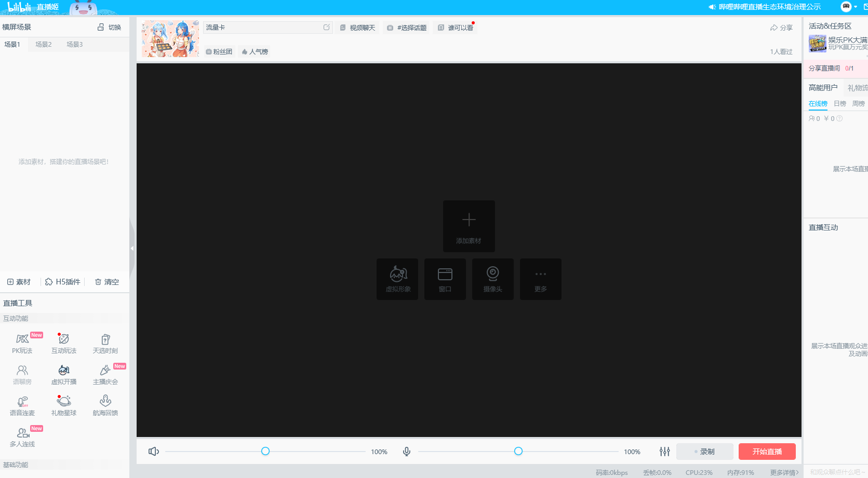Viewport: 868px width, 478px height.
Task: Open the 语音连麦 tool
Action: 22,406
